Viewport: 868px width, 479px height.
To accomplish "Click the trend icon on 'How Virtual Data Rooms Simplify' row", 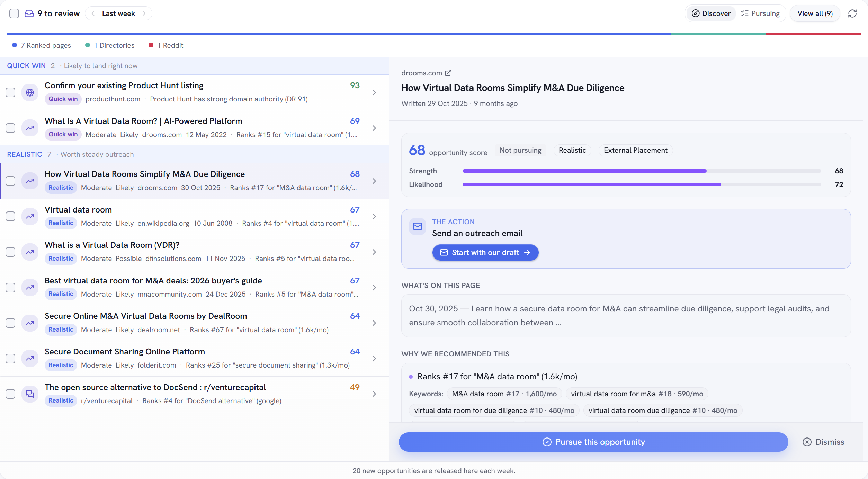I will pyautogui.click(x=30, y=181).
